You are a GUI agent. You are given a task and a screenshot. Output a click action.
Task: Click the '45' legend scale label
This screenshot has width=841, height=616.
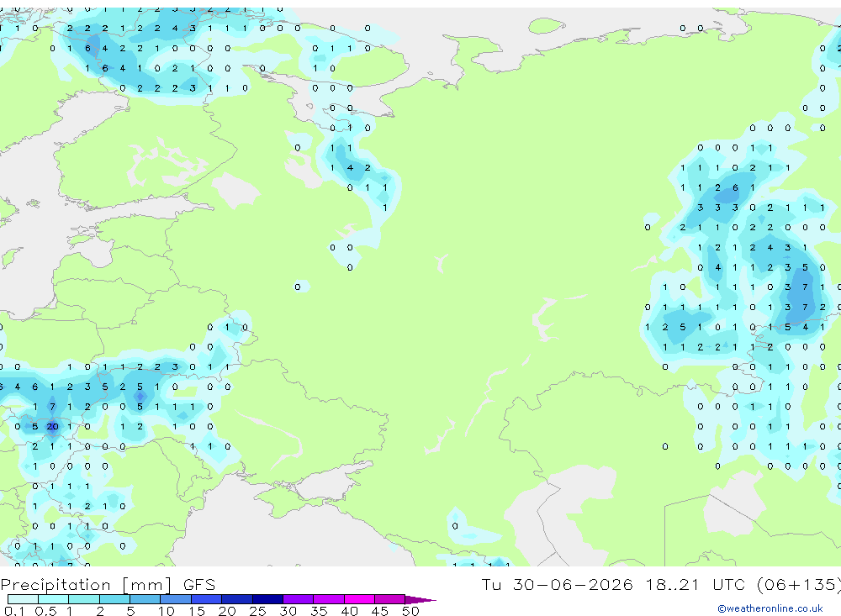tap(380, 611)
